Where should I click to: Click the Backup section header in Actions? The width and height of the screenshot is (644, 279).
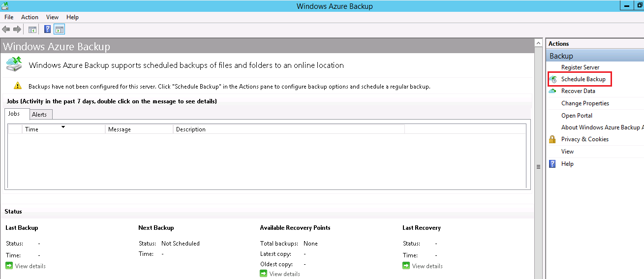595,56
